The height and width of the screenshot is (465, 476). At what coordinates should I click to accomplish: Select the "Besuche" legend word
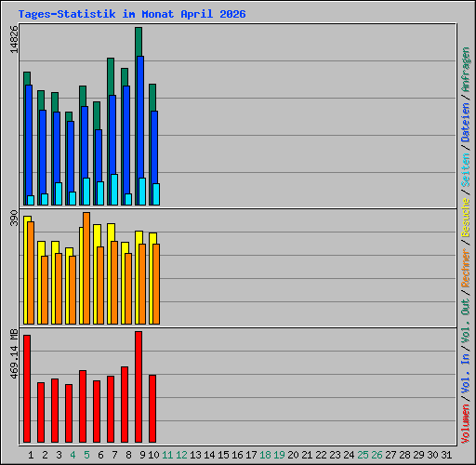[x=466, y=218]
